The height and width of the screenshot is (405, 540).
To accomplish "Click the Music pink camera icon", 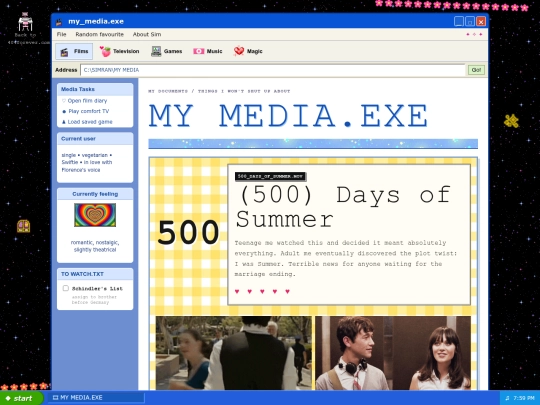I will coord(198,51).
